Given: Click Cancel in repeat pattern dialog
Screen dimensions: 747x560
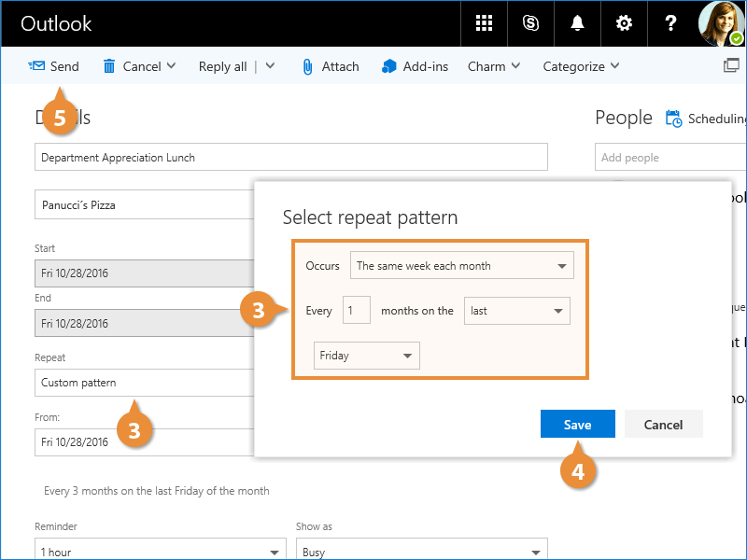Looking at the screenshot, I should point(663,425).
